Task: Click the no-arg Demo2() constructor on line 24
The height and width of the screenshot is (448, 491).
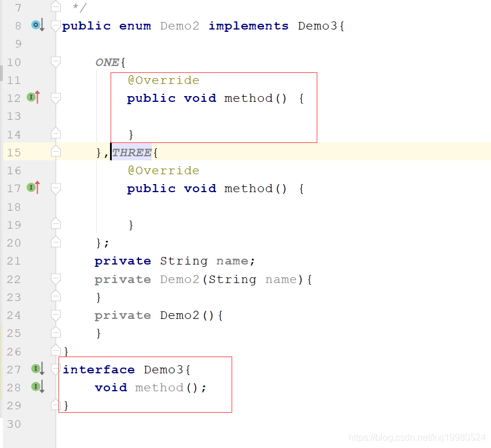Action: coord(179,315)
